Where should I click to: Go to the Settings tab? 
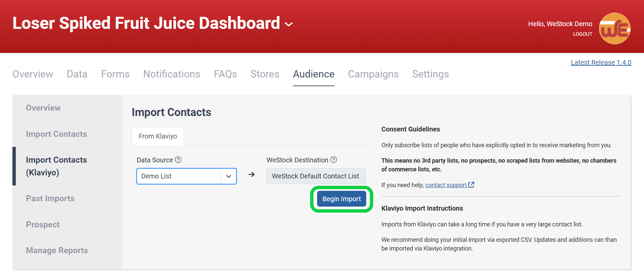(430, 74)
